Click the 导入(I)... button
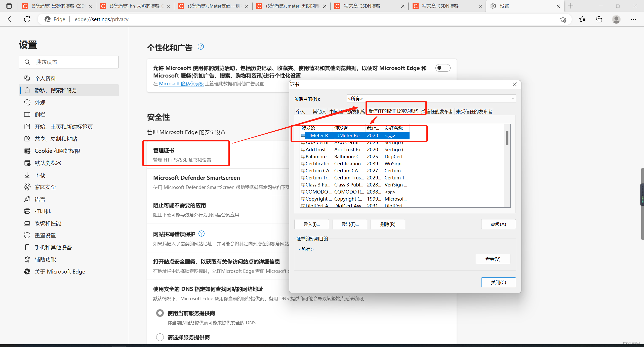The height and width of the screenshot is (347, 644). point(311,224)
